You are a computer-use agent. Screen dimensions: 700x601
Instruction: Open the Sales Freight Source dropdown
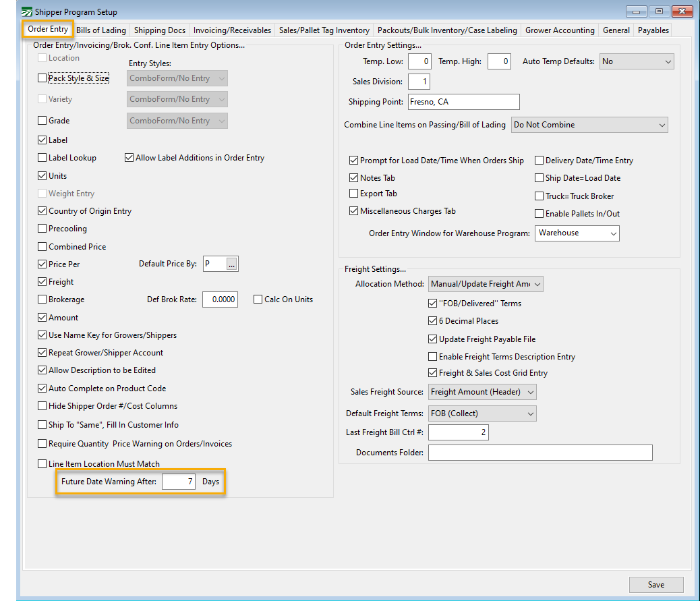pos(482,392)
